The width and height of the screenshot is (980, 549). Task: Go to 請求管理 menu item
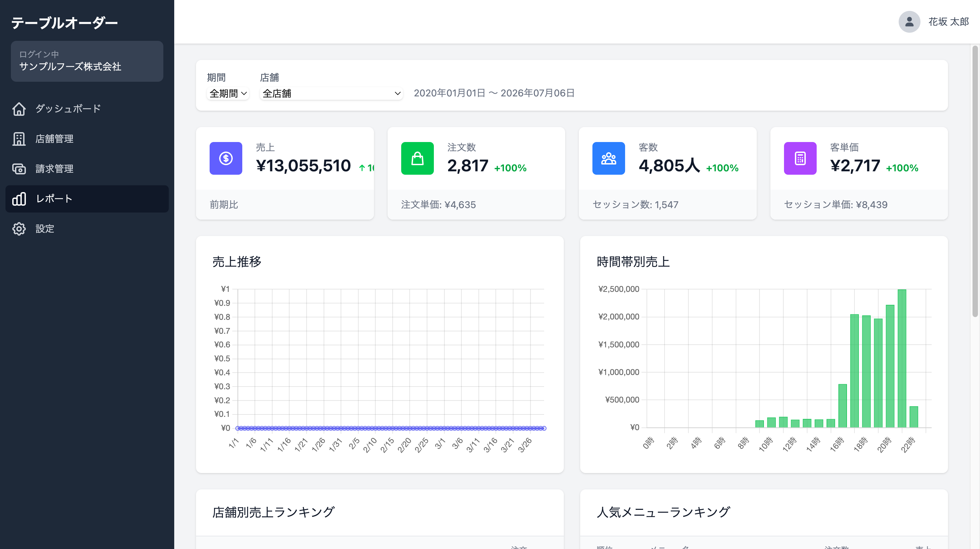click(87, 169)
